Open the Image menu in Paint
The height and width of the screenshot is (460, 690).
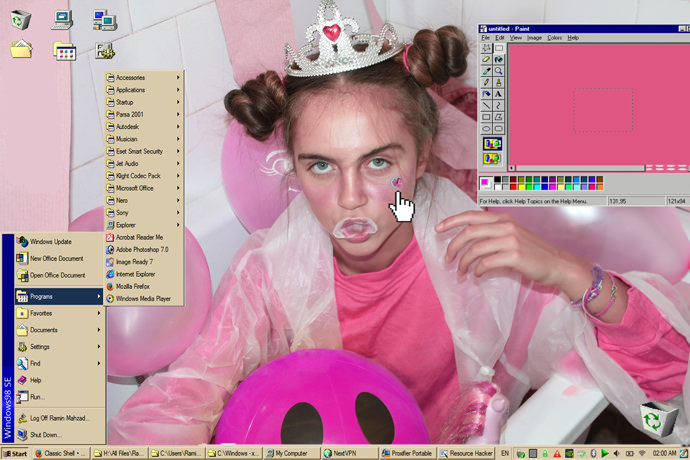[534, 38]
